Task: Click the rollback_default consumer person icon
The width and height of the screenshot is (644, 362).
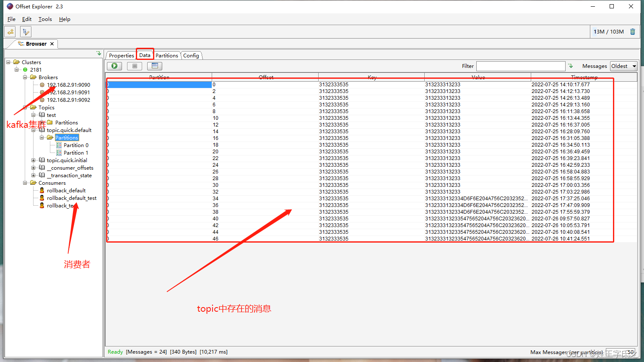Action: [x=42, y=190]
